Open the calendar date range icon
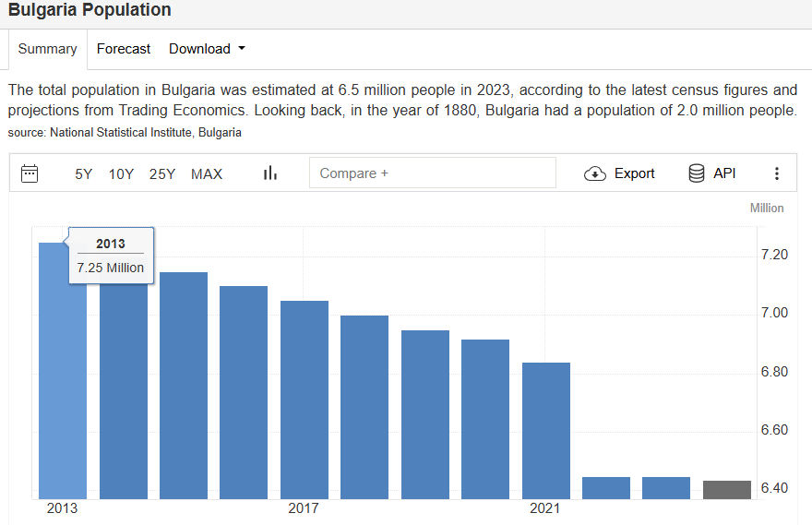Viewport: 812px width, 525px height. coord(30,173)
